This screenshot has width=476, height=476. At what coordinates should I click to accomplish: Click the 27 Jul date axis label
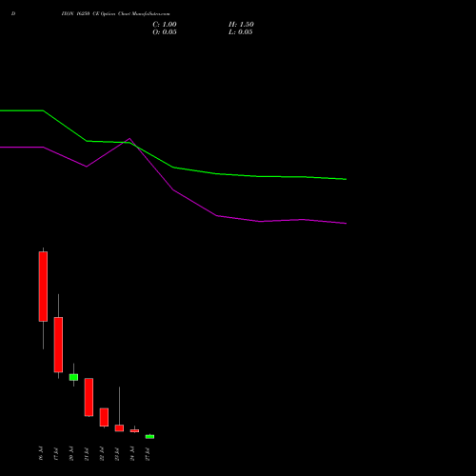(x=148, y=453)
